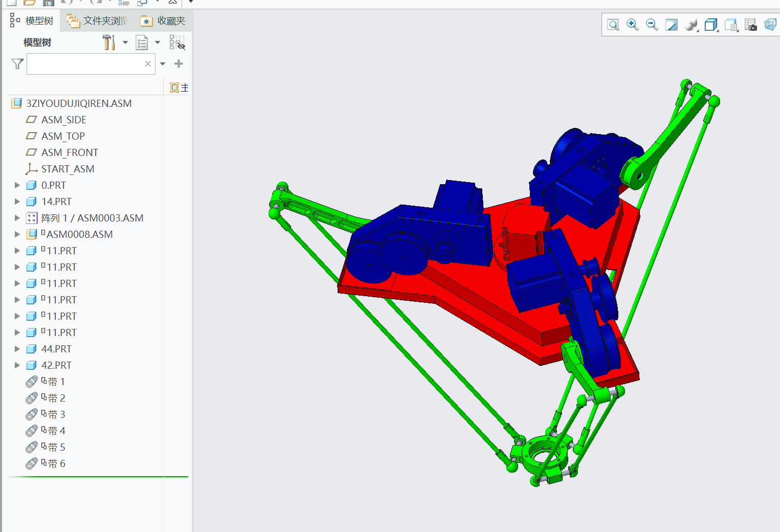Image resolution: width=780 pixels, height=532 pixels.
Task: Open dropdown arrow beside search field
Action: pyautogui.click(x=163, y=64)
